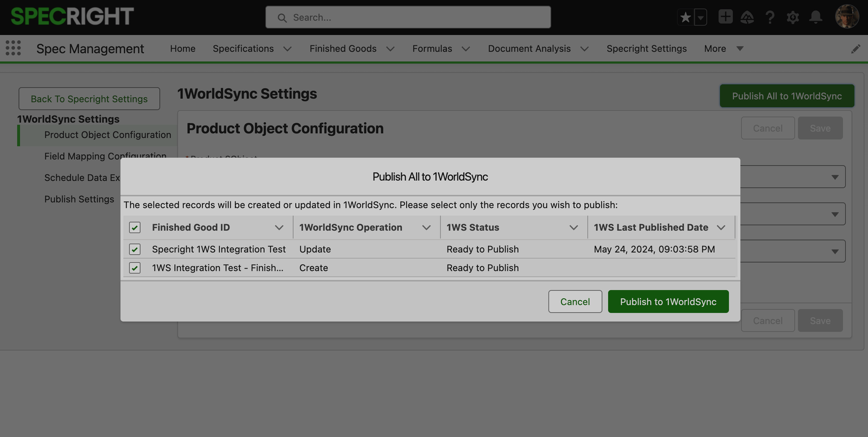Screen dimensions: 868x437
Task: Select Field Mapping Configuration in sidebar
Action: tap(105, 156)
